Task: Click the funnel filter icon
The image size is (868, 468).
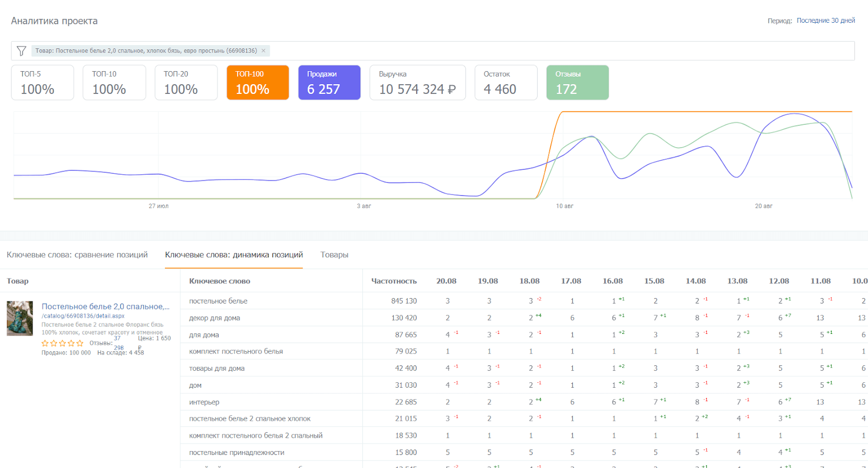Action: tap(21, 51)
